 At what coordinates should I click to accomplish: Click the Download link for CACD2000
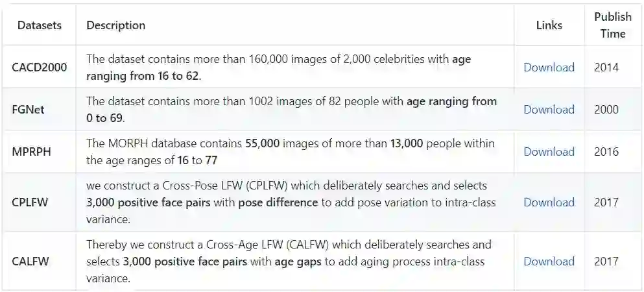(x=549, y=67)
